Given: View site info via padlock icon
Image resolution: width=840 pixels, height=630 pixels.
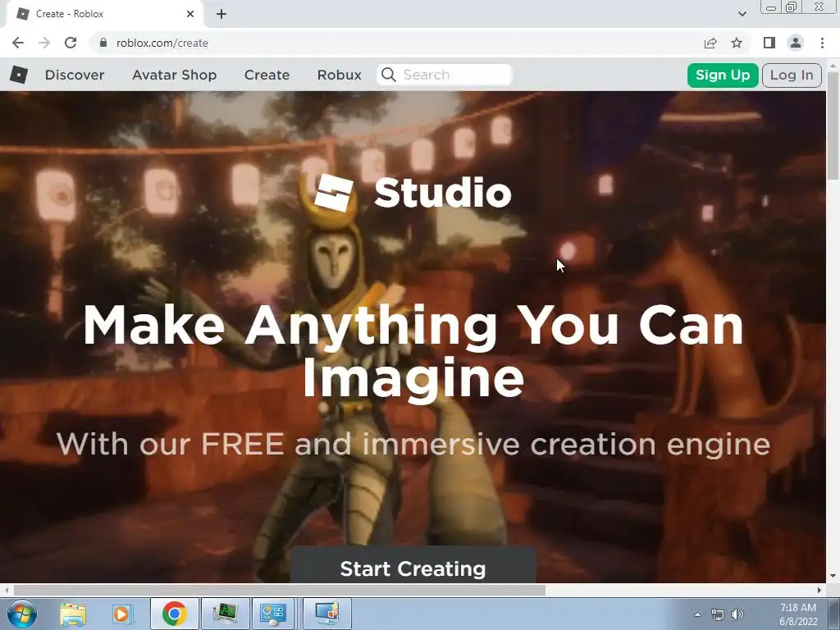Looking at the screenshot, I should click(103, 43).
